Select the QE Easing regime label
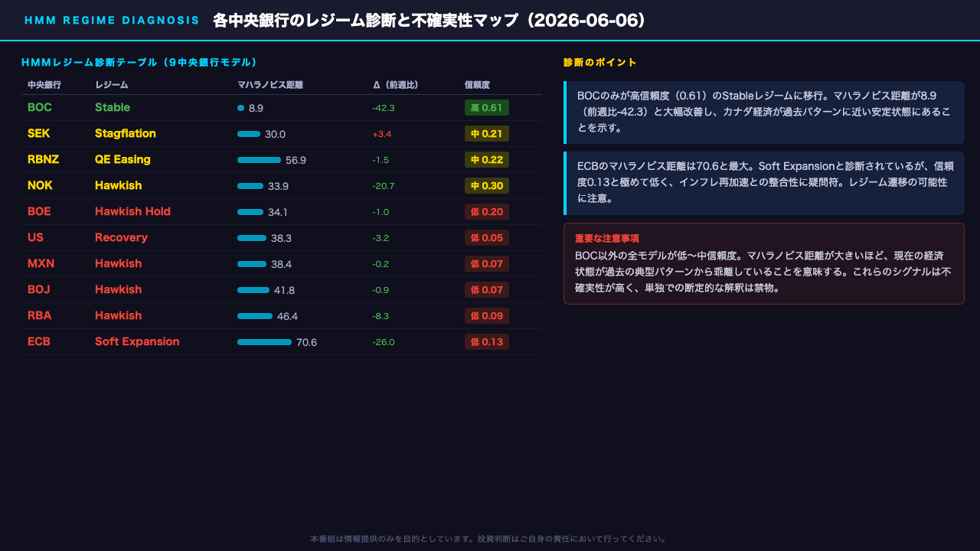Viewport: 980px width, 551px height. 122,160
